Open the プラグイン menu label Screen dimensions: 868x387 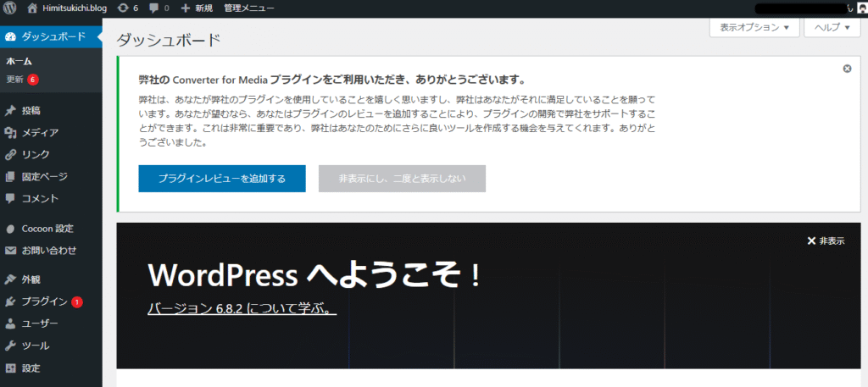pos(44,301)
